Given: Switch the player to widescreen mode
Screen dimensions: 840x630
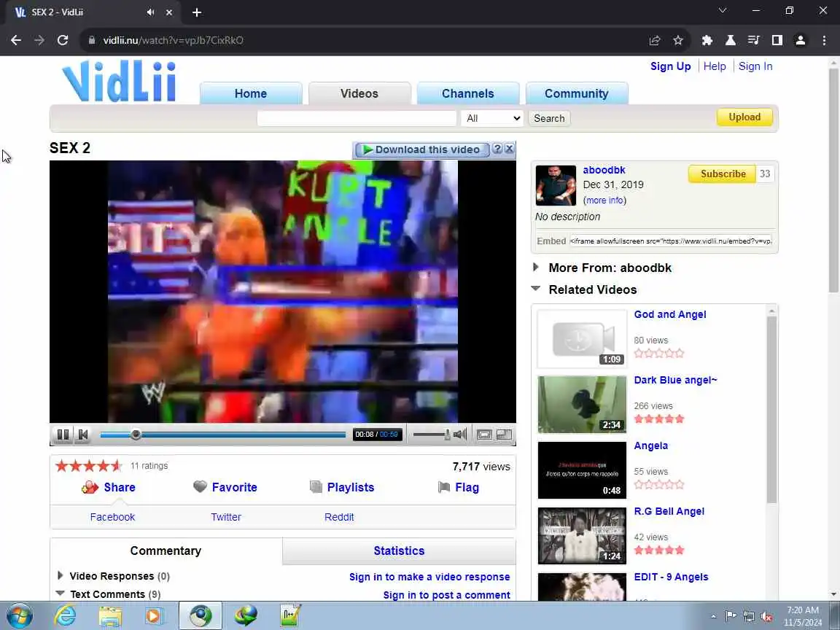Looking at the screenshot, I should coord(484,435).
